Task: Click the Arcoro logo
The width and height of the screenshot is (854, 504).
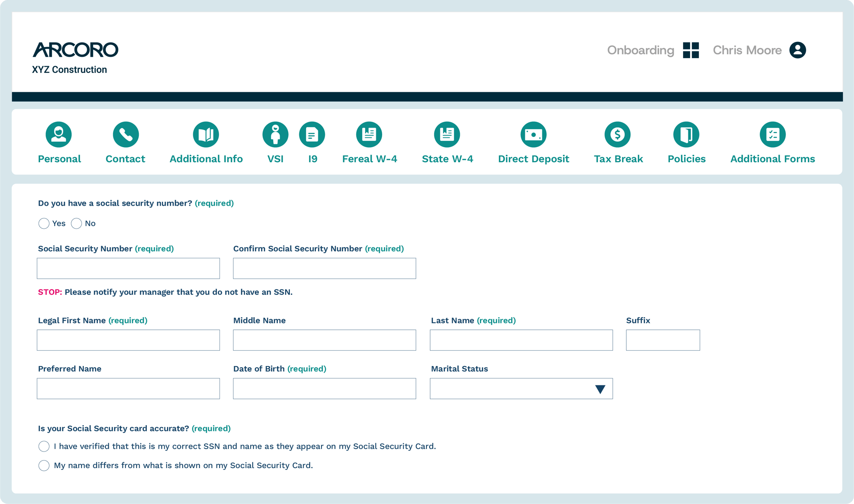Action: (x=76, y=50)
